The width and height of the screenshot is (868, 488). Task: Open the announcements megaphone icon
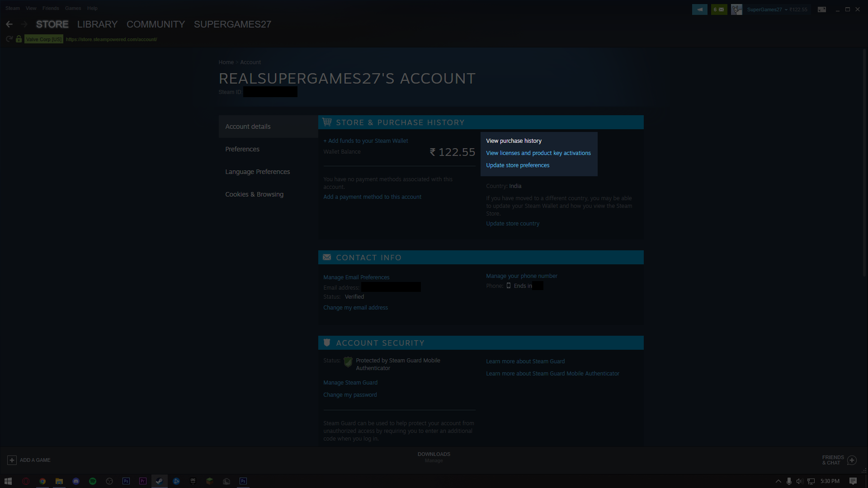[x=699, y=9]
